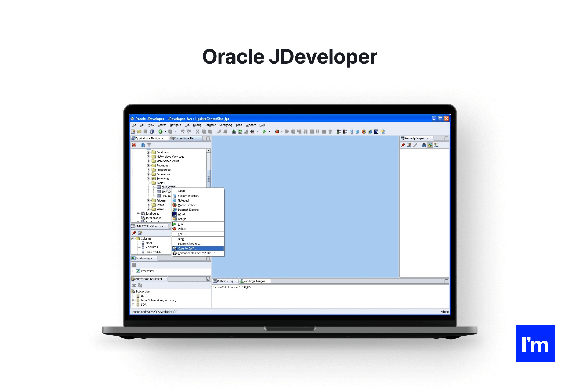Click the binoculars Find icon in Property Inspector
Viewport: 580px width, 392px height.
point(424,145)
